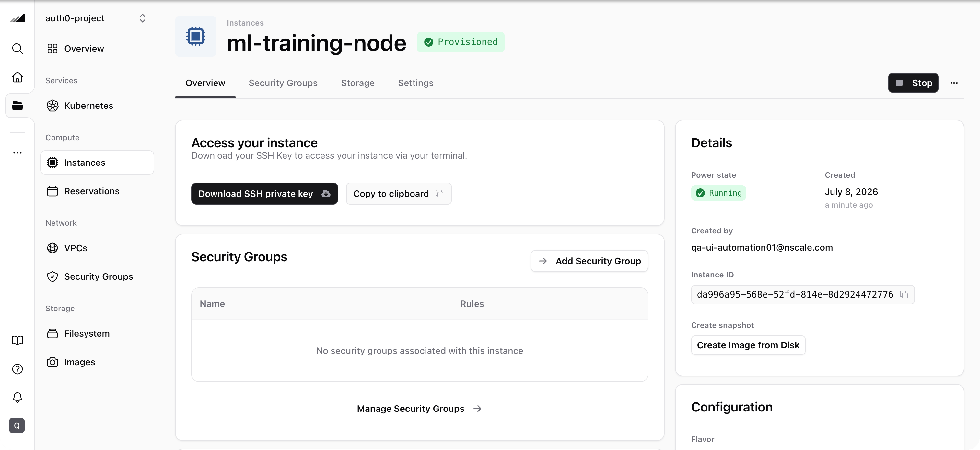Open the Q user avatar
980x450 pixels.
point(17,426)
